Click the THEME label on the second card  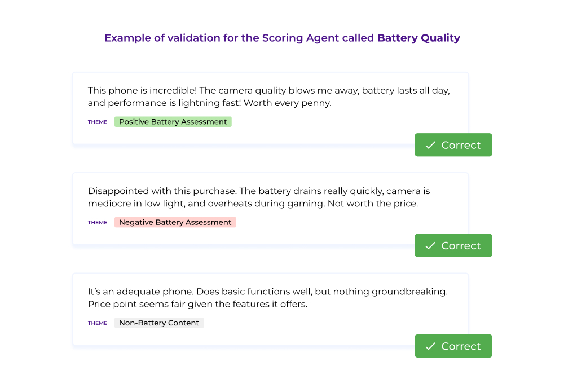point(97,222)
